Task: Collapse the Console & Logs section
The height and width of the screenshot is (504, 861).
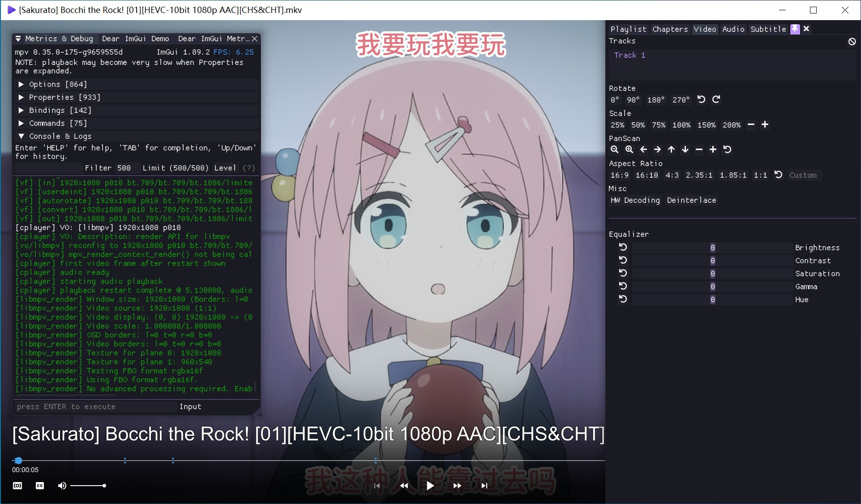Action: pos(137,136)
